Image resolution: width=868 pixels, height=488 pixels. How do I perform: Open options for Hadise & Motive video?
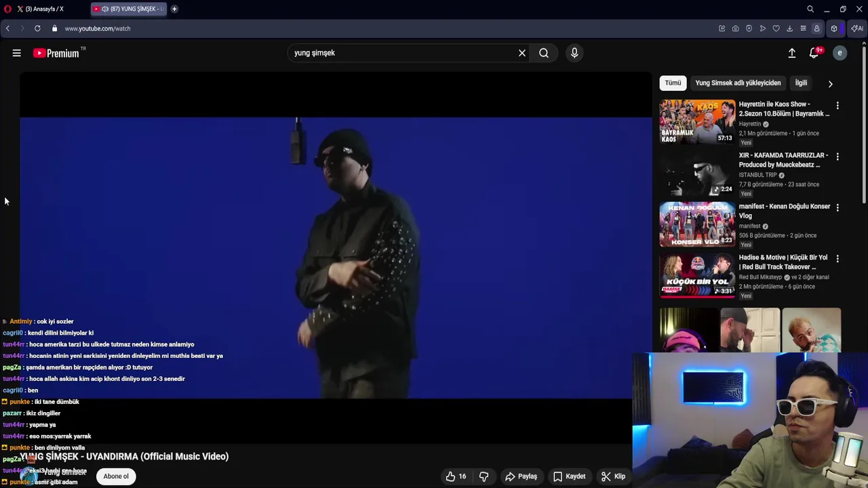tap(837, 259)
